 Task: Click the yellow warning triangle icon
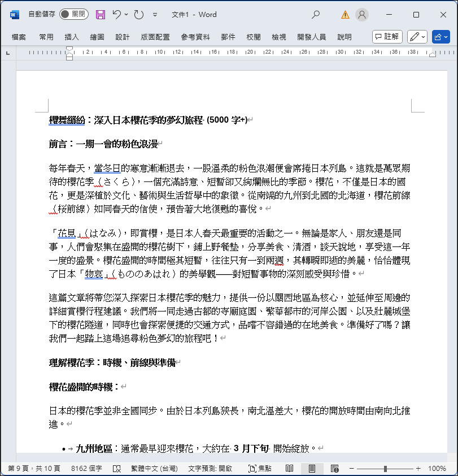[345, 15]
